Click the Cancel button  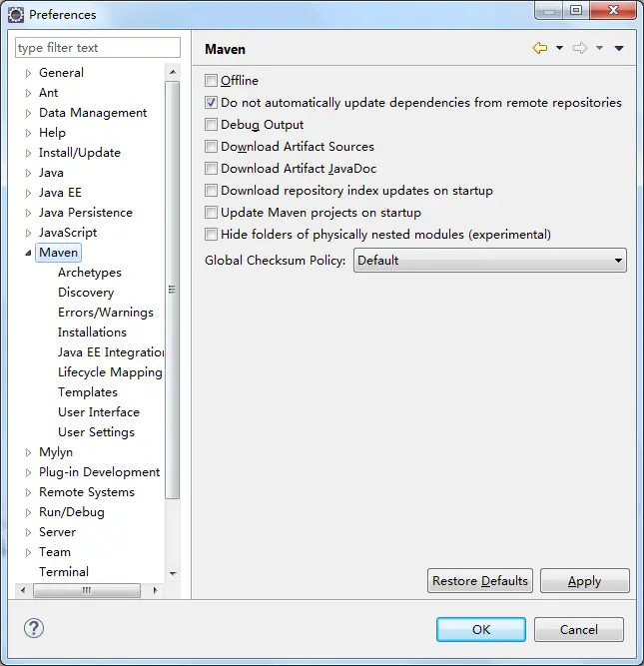click(x=578, y=629)
